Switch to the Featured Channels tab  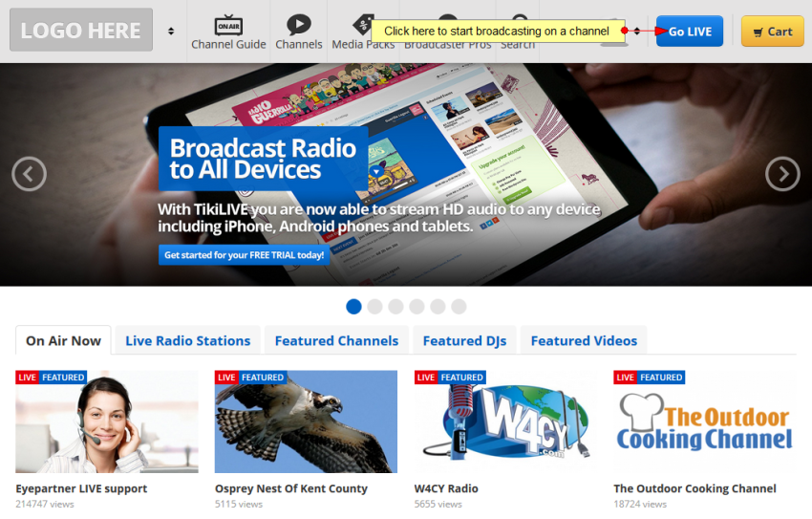tap(336, 340)
